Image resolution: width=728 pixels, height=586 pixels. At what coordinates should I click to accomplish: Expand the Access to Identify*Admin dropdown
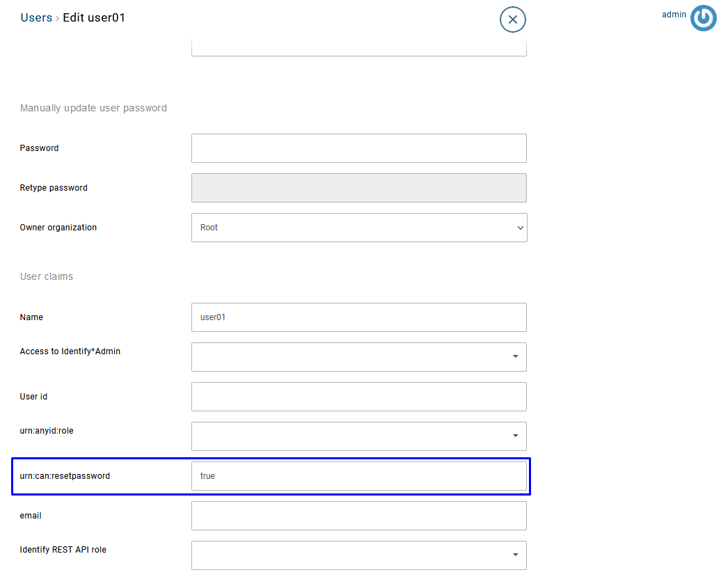(358, 357)
